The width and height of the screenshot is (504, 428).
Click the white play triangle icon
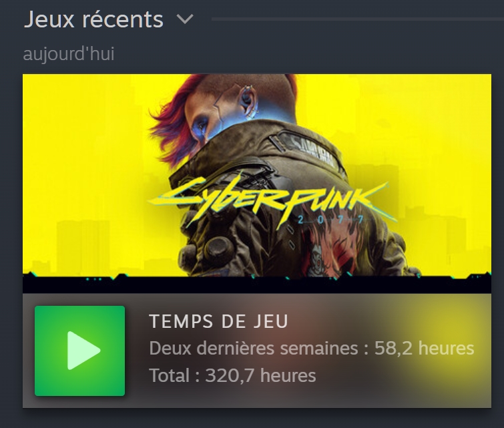click(83, 351)
